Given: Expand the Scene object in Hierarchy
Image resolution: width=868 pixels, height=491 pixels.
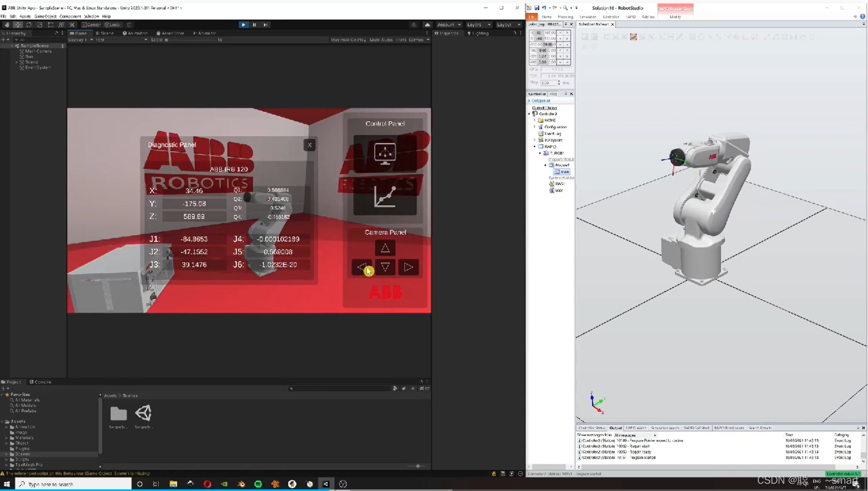Looking at the screenshot, I should tap(17, 62).
